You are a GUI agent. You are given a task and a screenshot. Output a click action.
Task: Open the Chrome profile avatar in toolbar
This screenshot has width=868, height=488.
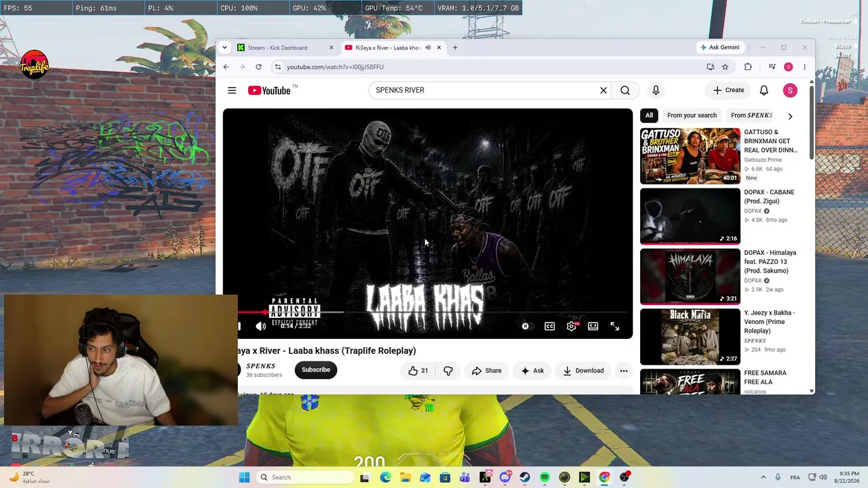(x=788, y=67)
